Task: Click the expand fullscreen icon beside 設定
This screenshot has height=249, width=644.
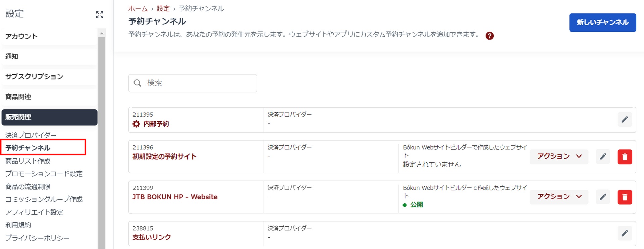Action: (99, 15)
